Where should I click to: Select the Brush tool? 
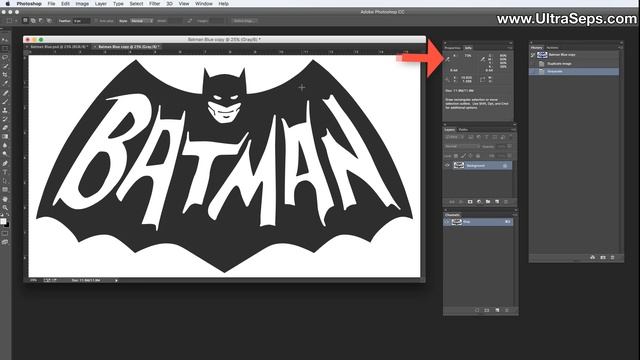click(x=5, y=102)
